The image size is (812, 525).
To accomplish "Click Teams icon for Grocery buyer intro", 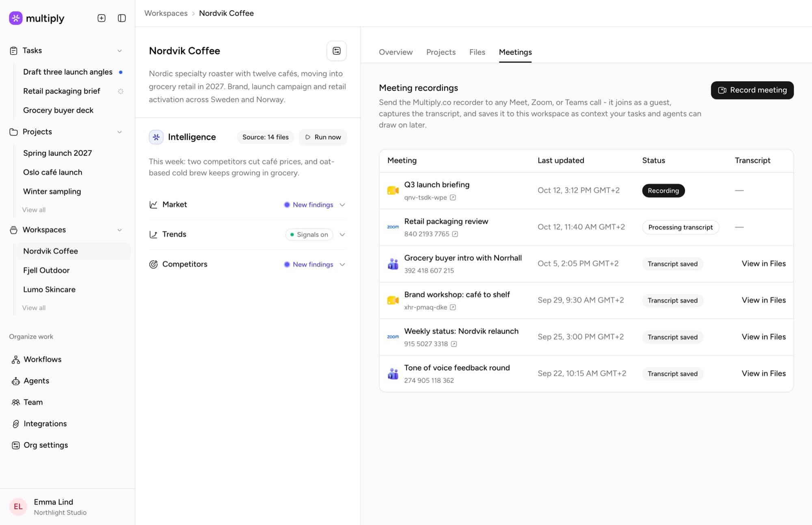I will pos(393,264).
